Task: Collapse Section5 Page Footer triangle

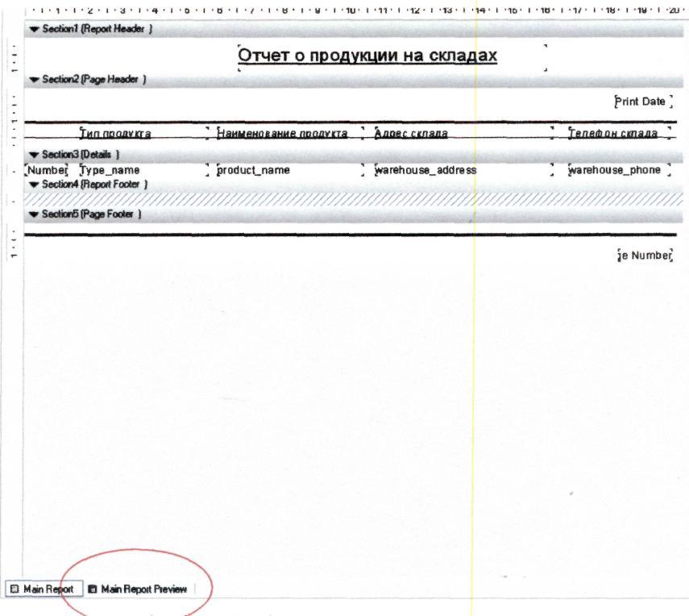Action: coord(34,214)
